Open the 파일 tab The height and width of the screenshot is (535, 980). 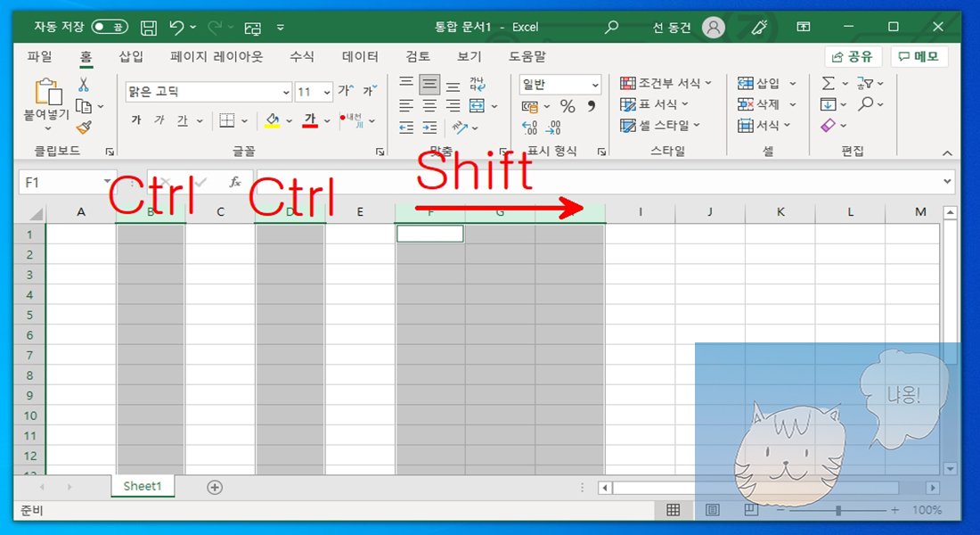pyautogui.click(x=39, y=56)
